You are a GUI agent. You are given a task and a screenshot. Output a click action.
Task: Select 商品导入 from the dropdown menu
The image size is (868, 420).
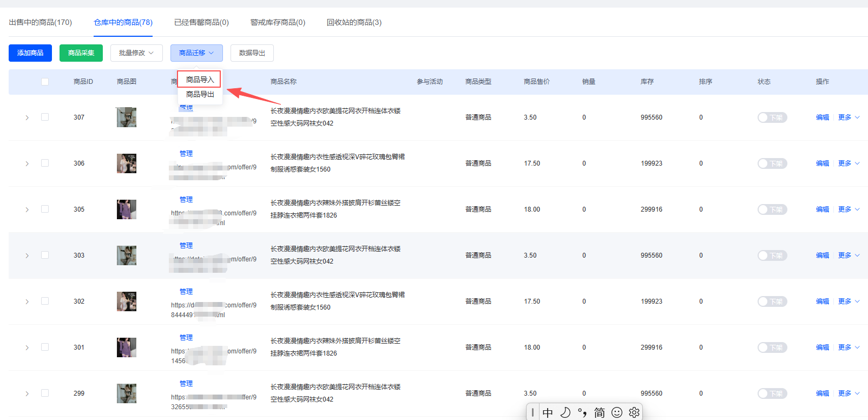[200, 80]
